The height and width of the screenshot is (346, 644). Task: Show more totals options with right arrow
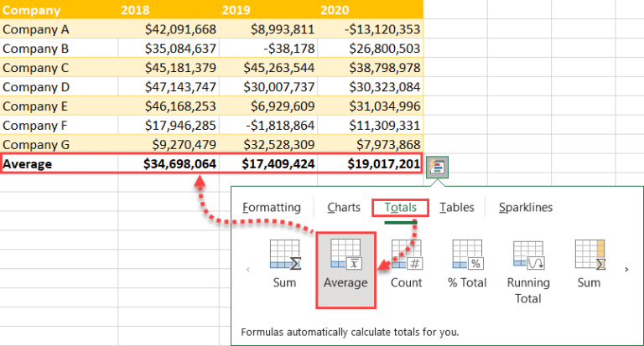(626, 270)
